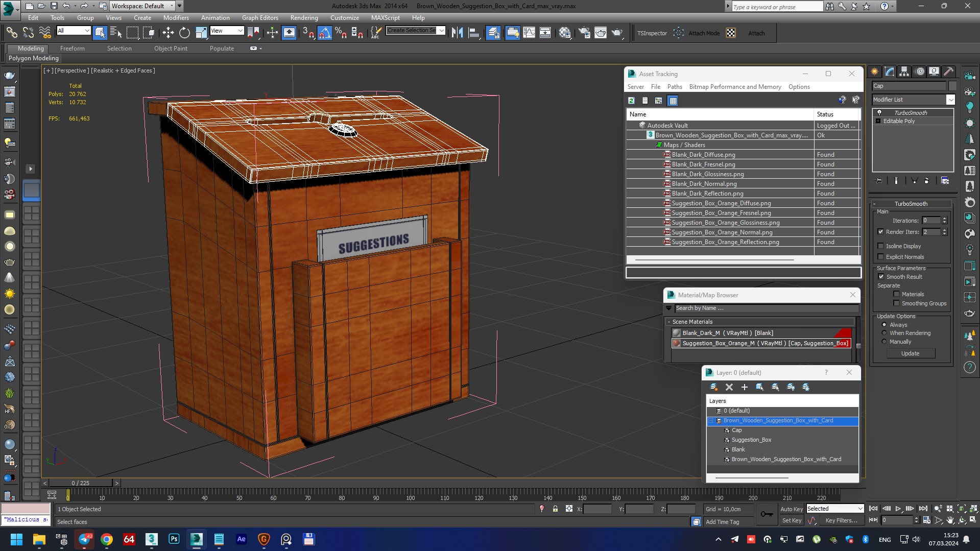The image size is (980, 551).
Task: Click Remove modifier from stack trash icon
Action: [927, 181]
